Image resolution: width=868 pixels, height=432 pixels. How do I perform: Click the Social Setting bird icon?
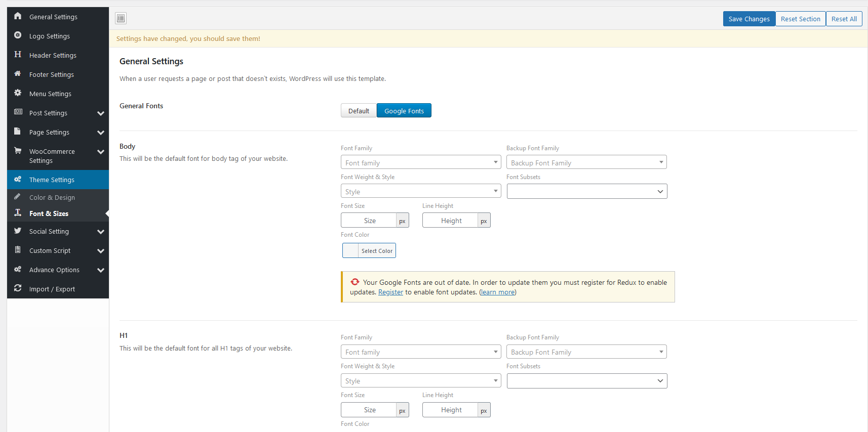point(18,231)
